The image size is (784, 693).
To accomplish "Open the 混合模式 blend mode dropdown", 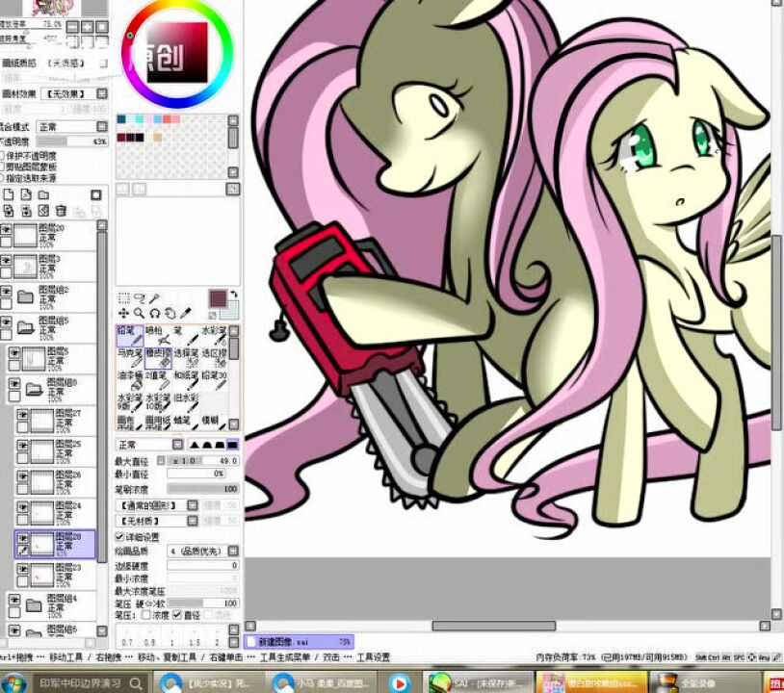I will [72, 127].
